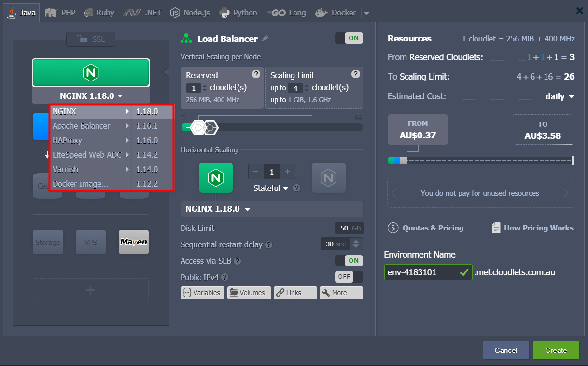Image resolution: width=588 pixels, height=366 pixels.
Task: Choose Varnish from the list
Action: click(x=91, y=169)
